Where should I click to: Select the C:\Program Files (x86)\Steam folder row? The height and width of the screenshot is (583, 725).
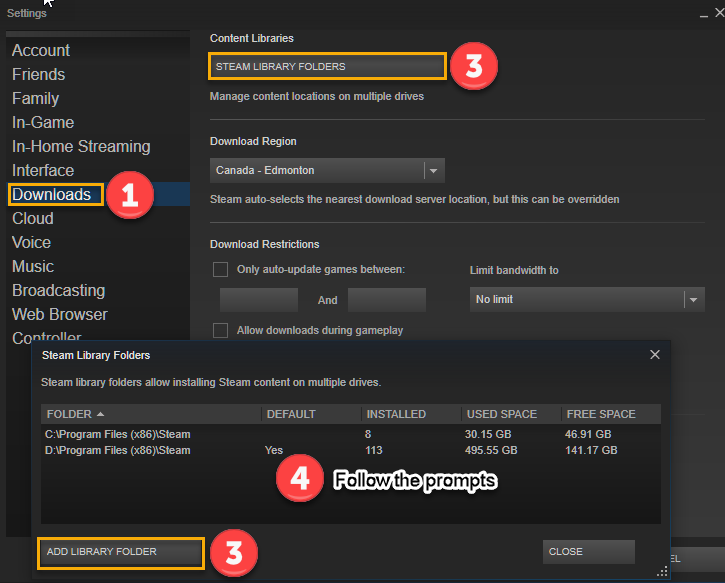(x=350, y=434)
